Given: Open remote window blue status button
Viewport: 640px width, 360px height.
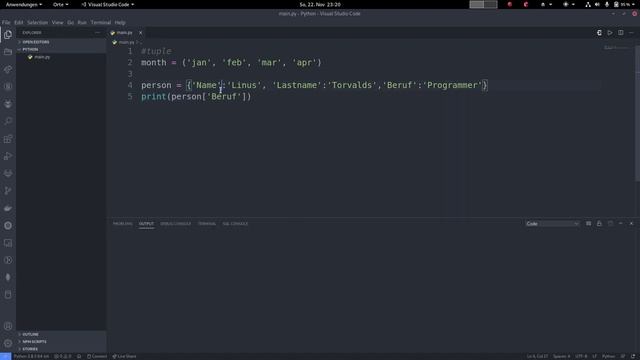Looking at the screenshot, I should [x=5, y=356].
